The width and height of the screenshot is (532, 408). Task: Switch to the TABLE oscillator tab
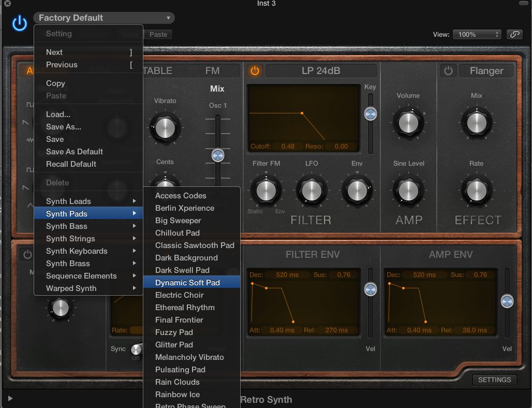click(157, 70)
